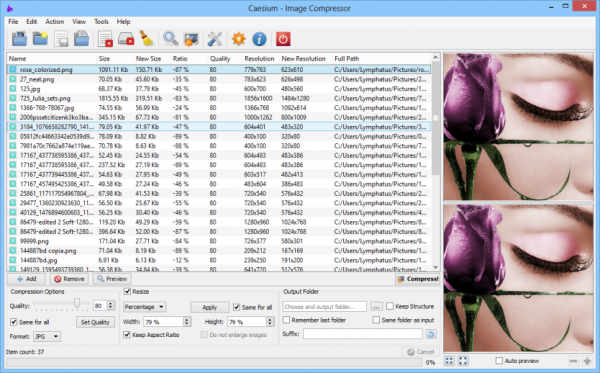Enable Auto preview checkbox
This screenshot has height=373, width=600.
(499, 360)
